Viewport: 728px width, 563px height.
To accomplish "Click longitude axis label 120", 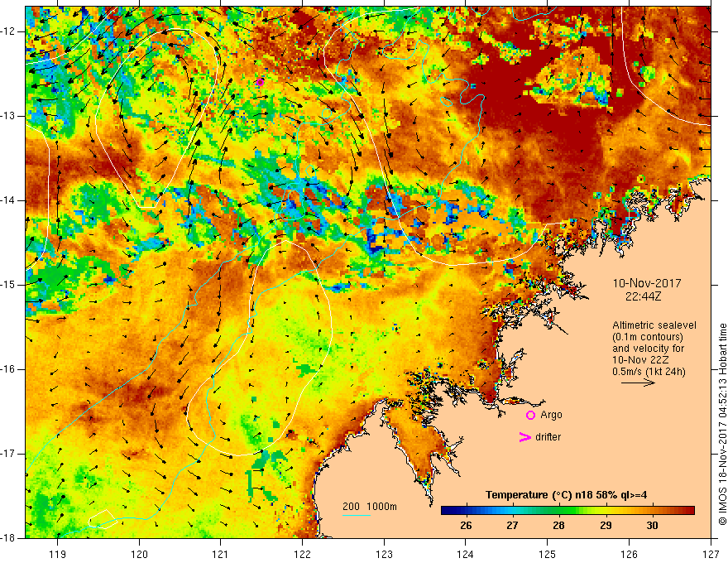I will pos(139,554).
